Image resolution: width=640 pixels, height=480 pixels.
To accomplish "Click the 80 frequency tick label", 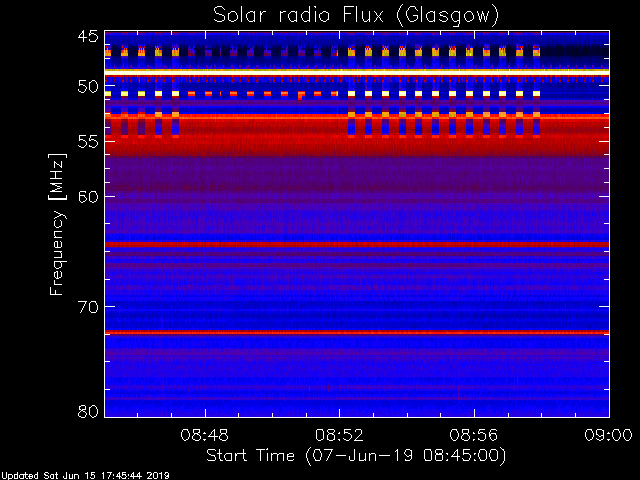I will pyautogui.click(x=88, y=411).
